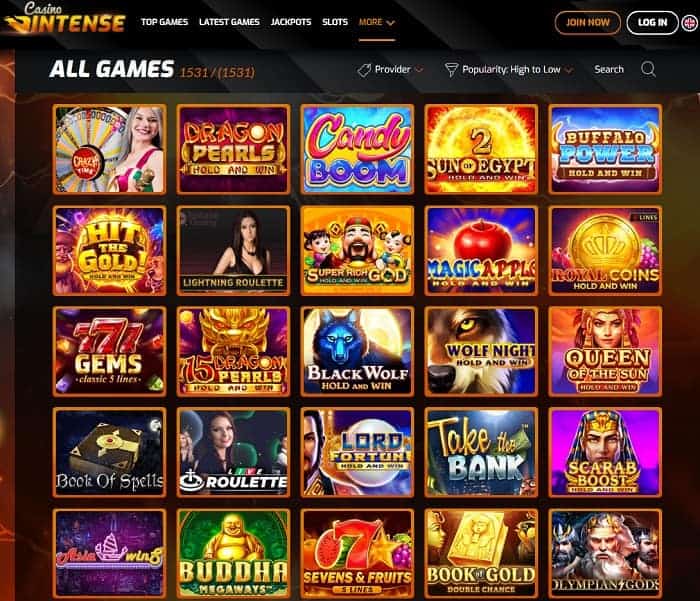
Task: Launch the Lightning Roulette game tile
Action: [233, 250]
